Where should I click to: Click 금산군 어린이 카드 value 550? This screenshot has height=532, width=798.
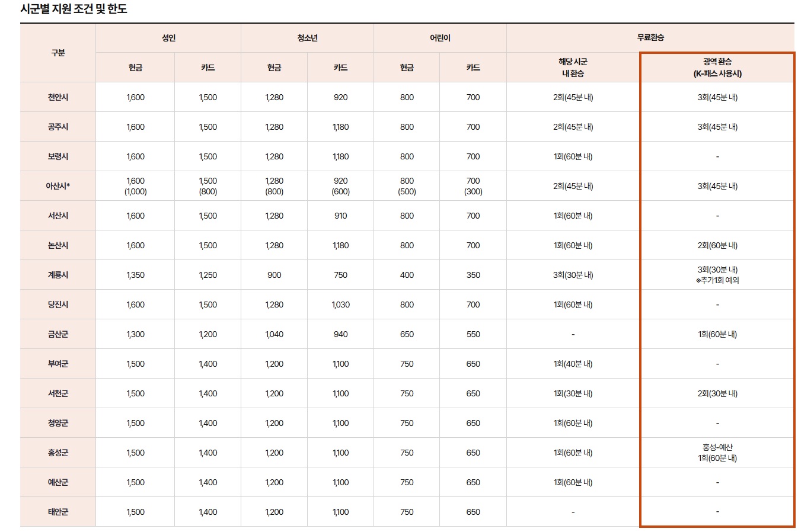(473, 334)
